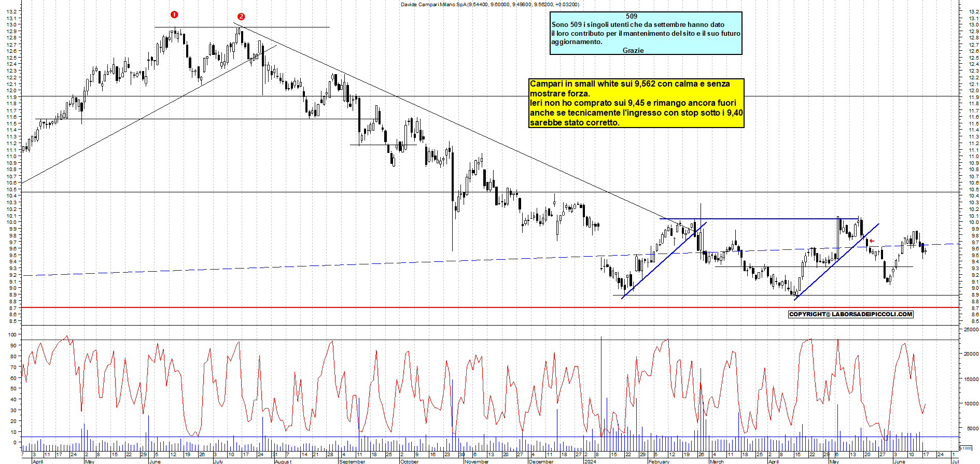Click the small red arrow beside the May candles
This screenshot has width=980, height=464.
click(872, 241)
